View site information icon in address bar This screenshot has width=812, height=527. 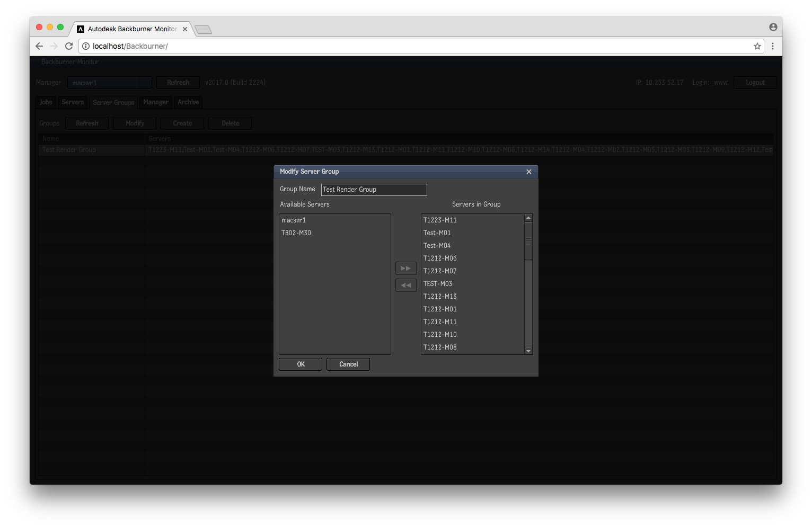[86, 46]
